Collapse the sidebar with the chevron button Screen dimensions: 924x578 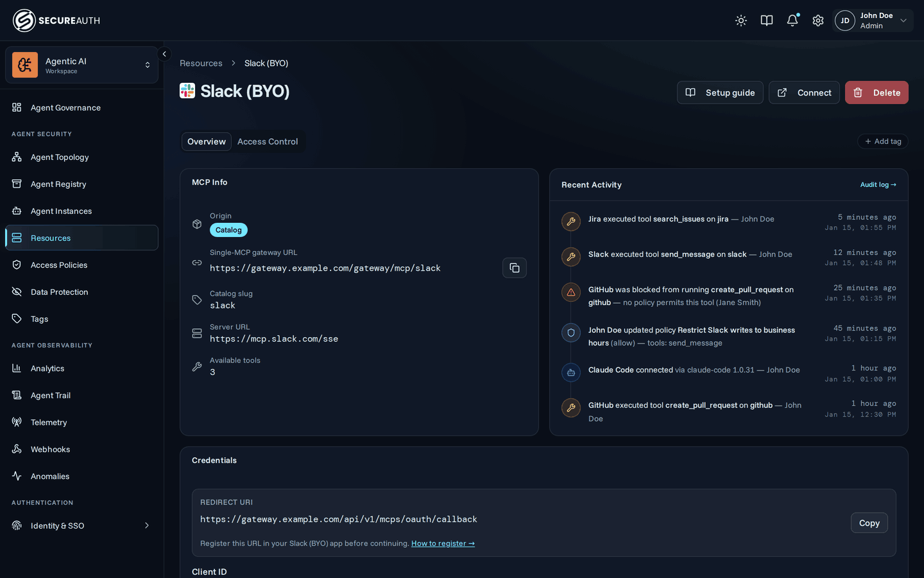[164, 55]
